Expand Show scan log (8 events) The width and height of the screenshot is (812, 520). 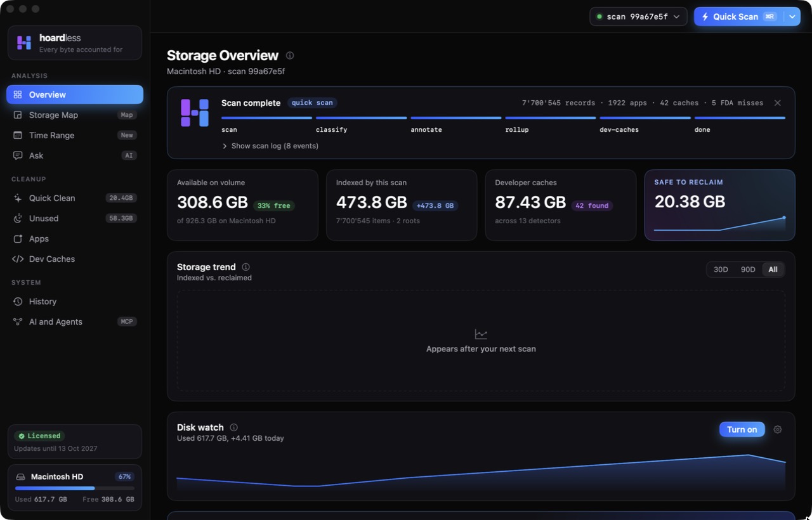pos(270,146)
